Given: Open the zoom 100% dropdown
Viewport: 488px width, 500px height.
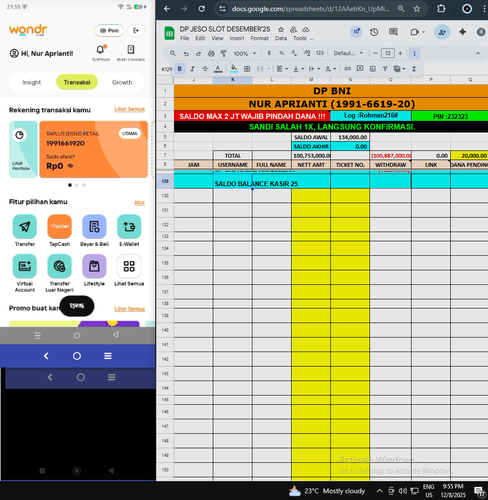Looking at the screenshot, I should click(244, 53).
